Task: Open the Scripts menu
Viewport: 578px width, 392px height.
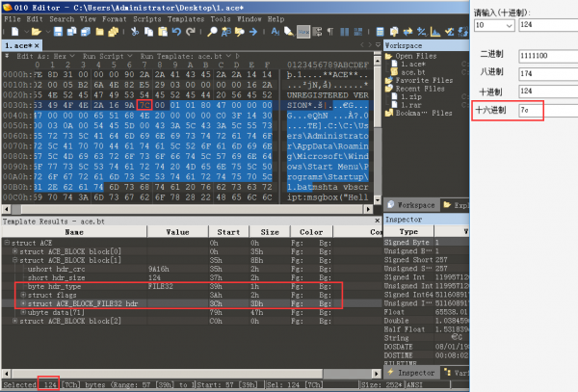Action: click(144, 18)
